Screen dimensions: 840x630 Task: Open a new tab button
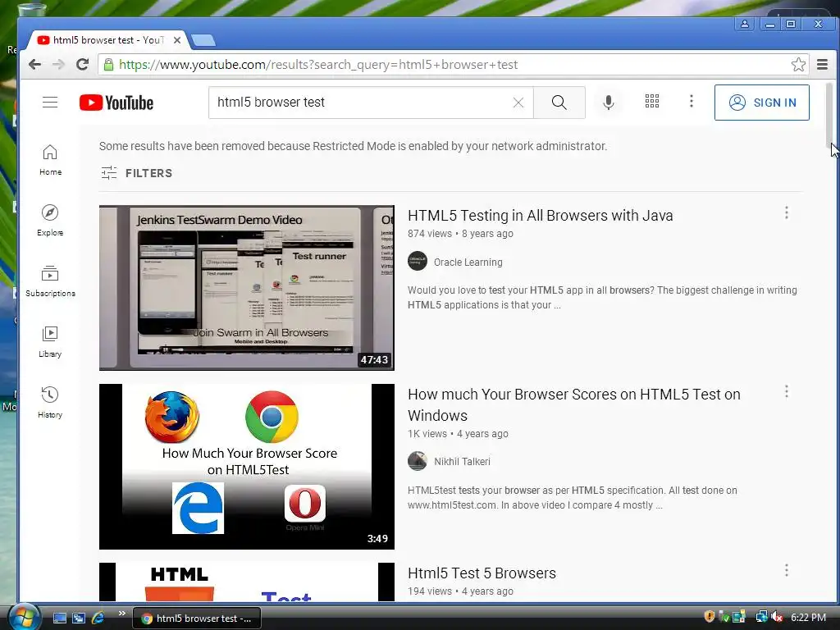(203, 40)
